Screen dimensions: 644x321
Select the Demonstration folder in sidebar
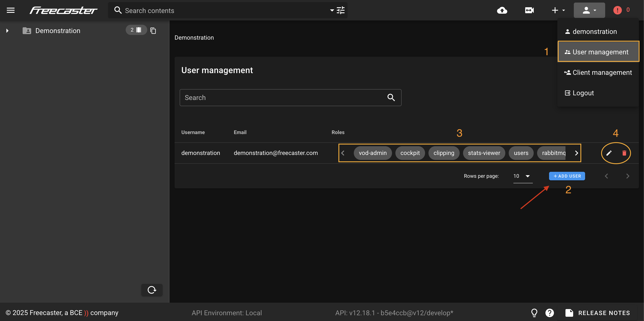pyautogui.click(x=57, y=31)
